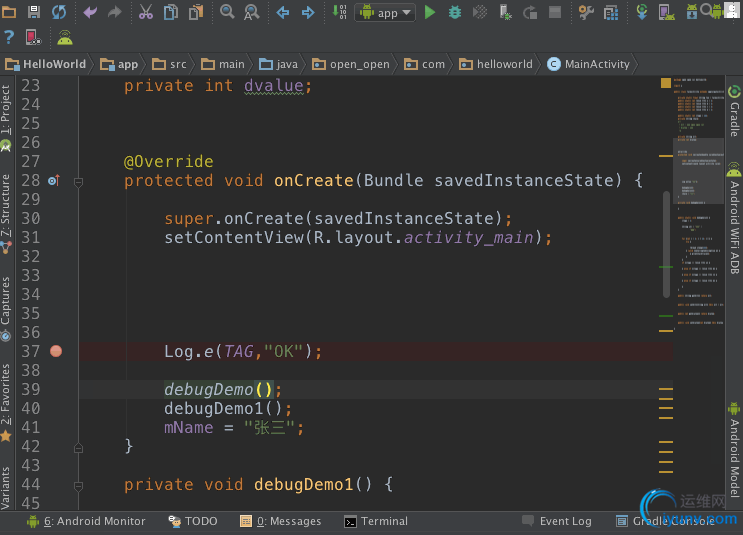Click the Run with Coverage icon
Image resolution: width=743 pixels, height=535 pixels.
[x=480, y=12]
